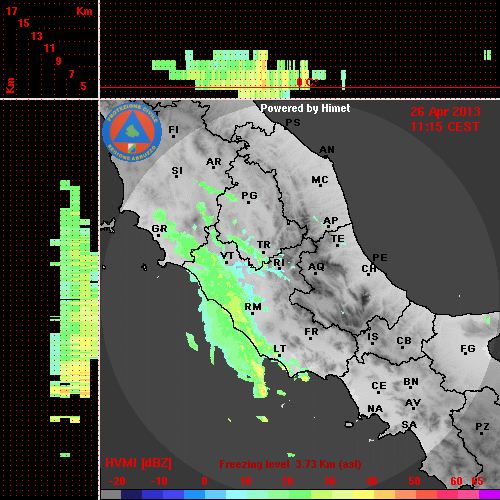Select the PS city label

[293, 123]
